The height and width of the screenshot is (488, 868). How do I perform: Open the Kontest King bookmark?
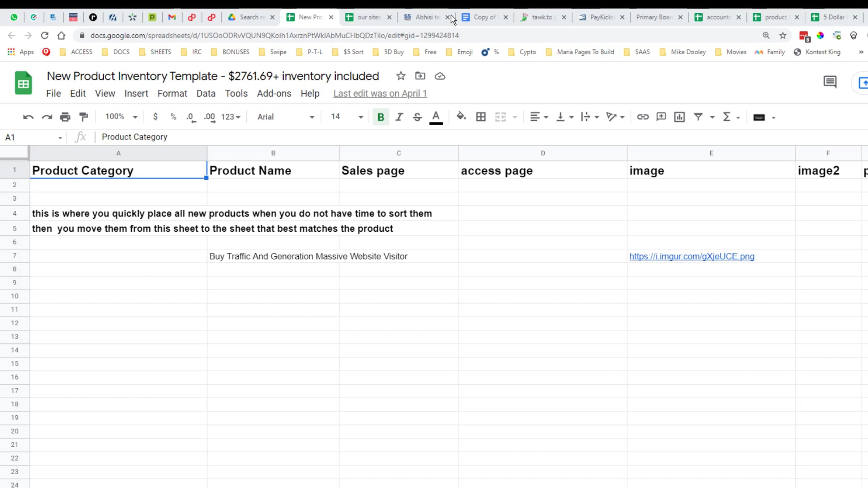click(x=818, y=52)
